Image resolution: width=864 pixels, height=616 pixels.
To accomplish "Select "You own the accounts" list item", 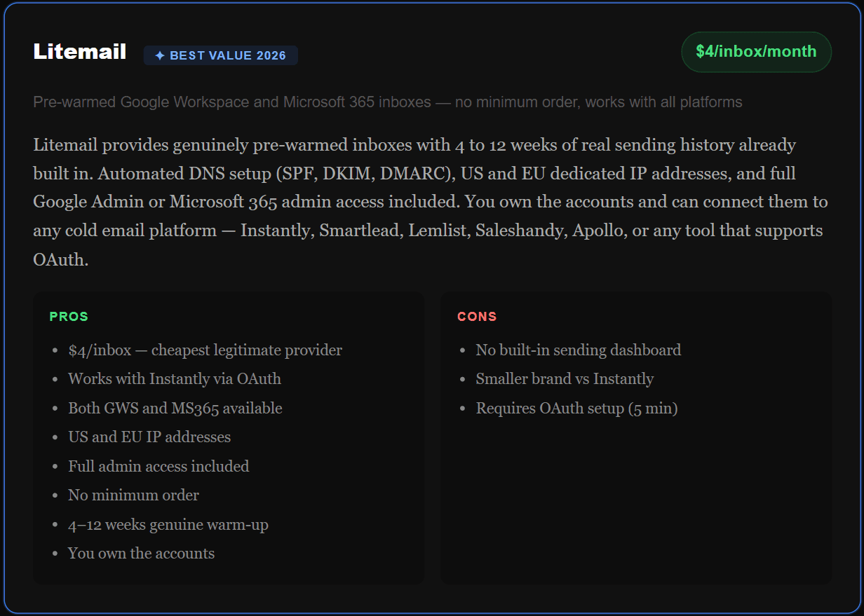I will coord(141,554).
